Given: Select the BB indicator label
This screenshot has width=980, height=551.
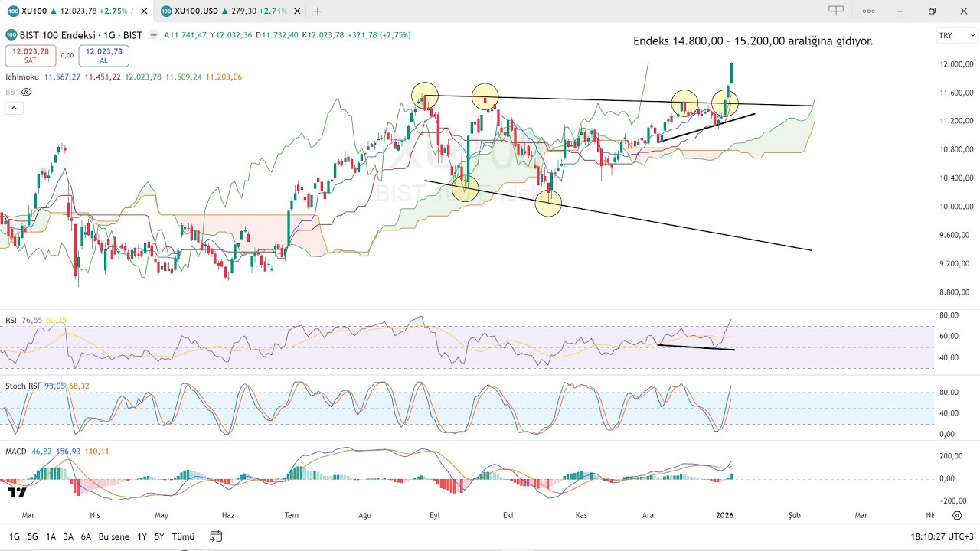Looking at the screenshot, I should [x=10, y=92].
